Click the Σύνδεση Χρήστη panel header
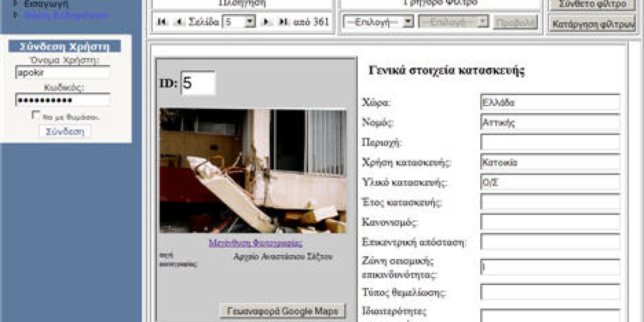Image resolution: width=644 pixels, height=322 pixels. click(65, 46)
